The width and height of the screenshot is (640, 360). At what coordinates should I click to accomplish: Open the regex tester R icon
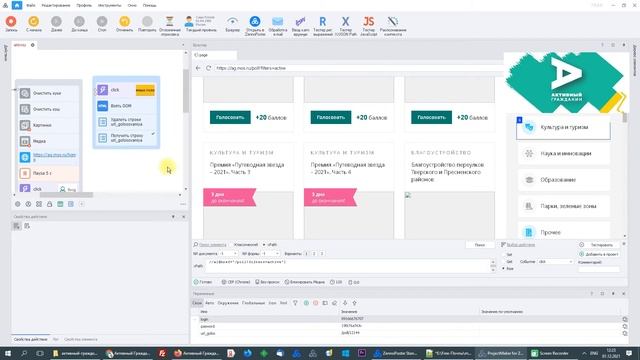tap(323, 21)
